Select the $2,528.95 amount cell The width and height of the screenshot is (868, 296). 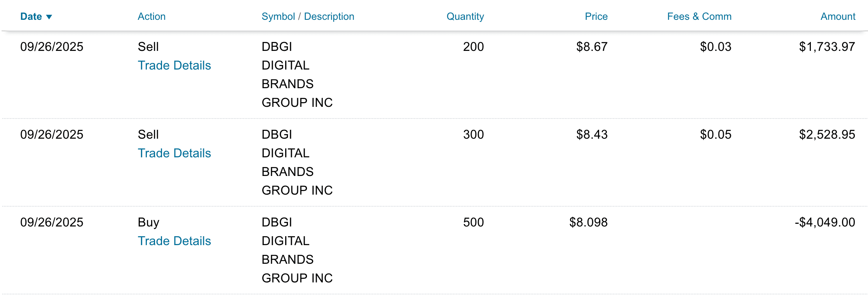(x=827, y=134)
